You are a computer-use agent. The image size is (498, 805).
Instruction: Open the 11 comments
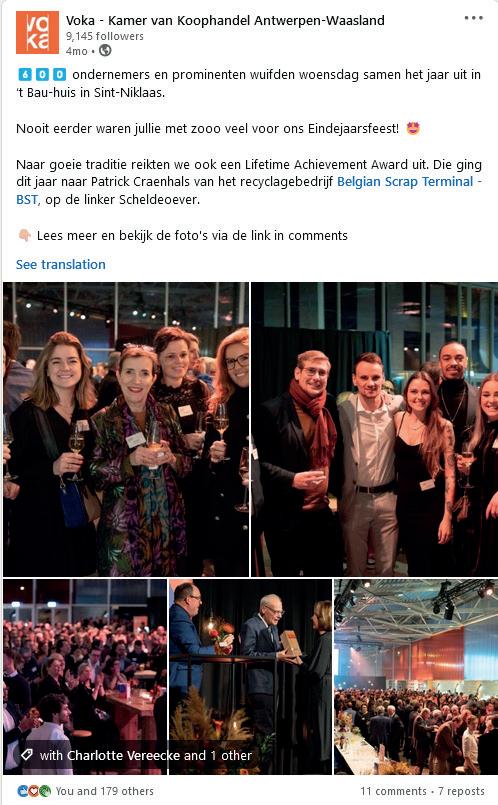(x=393, y=791)
